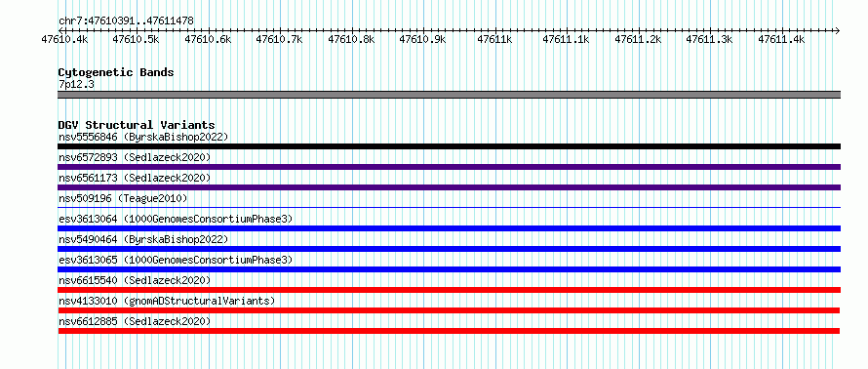
Task: Click the 47611k ruler tick label
Action: (494, 39)
